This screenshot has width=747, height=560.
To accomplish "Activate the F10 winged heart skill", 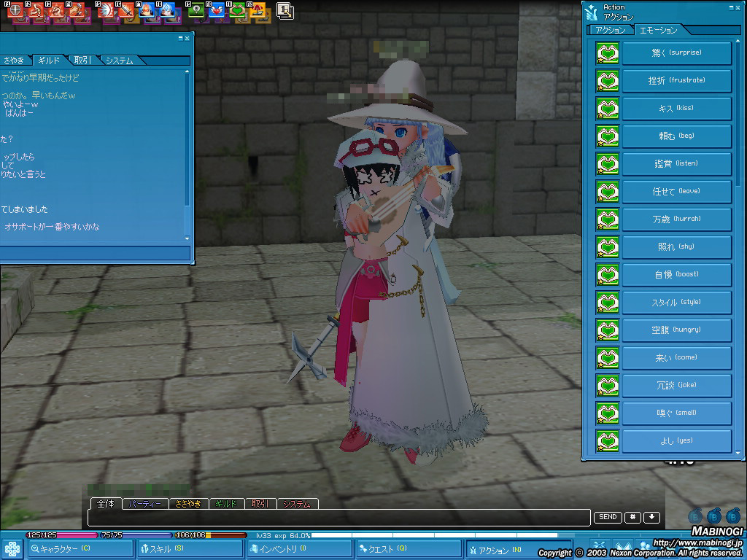I will pyautogui.click(x=216, y=10).
